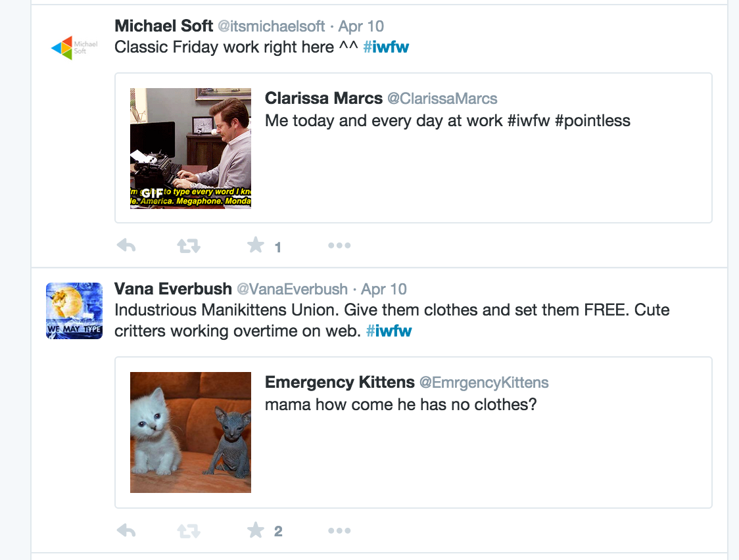Viewport: 739px width, 560px height.
Task: Open the kittens photo thumbnail
Action: tap(191, 432)
